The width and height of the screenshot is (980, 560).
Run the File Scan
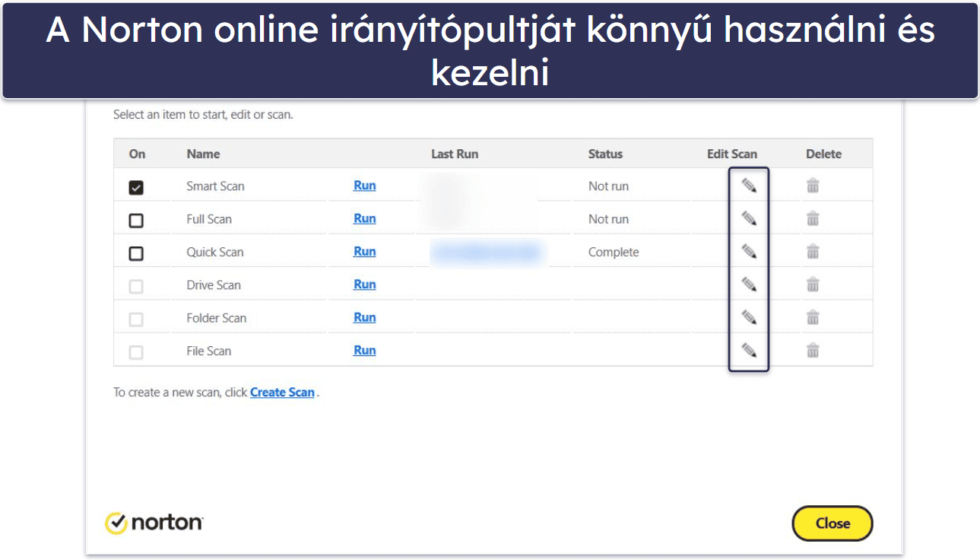(365, 350)
